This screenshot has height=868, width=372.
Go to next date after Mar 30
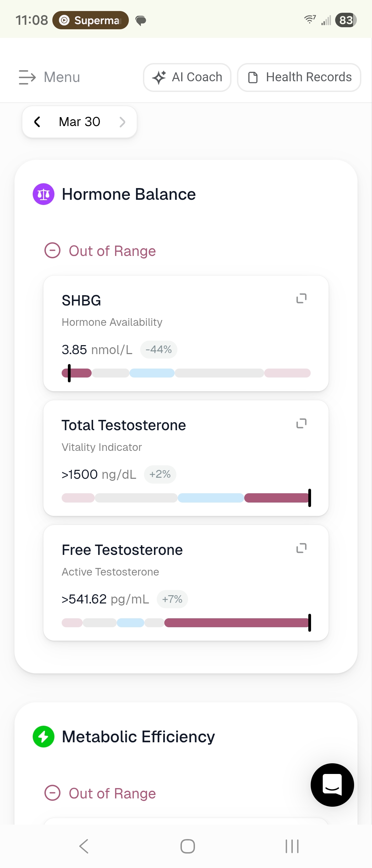tap(122, 122)
